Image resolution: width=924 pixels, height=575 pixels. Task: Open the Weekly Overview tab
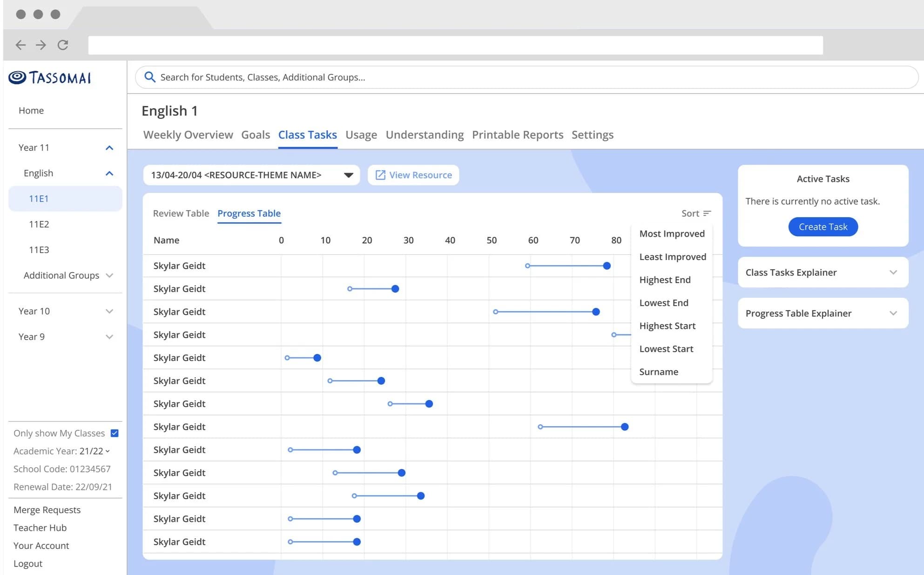pyautogui.click(x=188, y=135)
